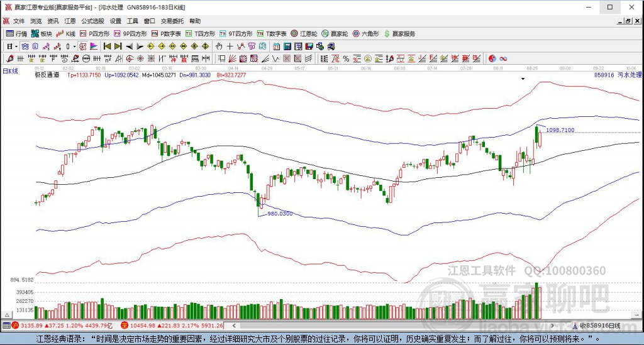Click the 10454.98 index status entry
This screenshot has height=345, width=644.
(172, 326)
